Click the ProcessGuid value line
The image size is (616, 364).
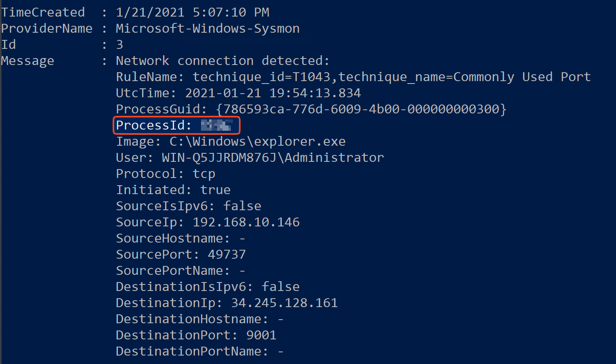pos(311,109)
